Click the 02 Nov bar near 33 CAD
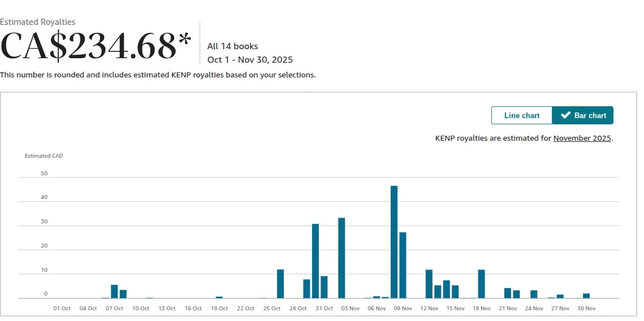Image resolution: width=644 pixels, height=321 pixels. (342, 258)
